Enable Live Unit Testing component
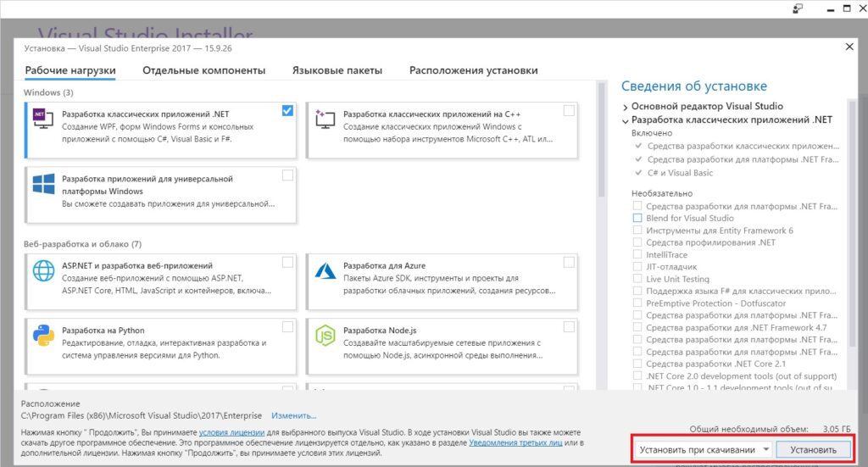The width and height of the screenshot is (868, 467). [637, 279]
